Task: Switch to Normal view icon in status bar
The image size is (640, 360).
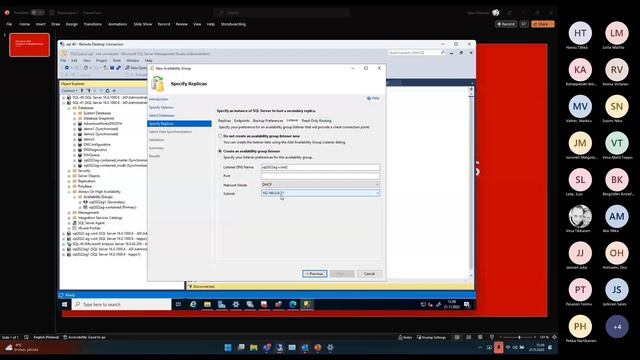Action: 457,337
